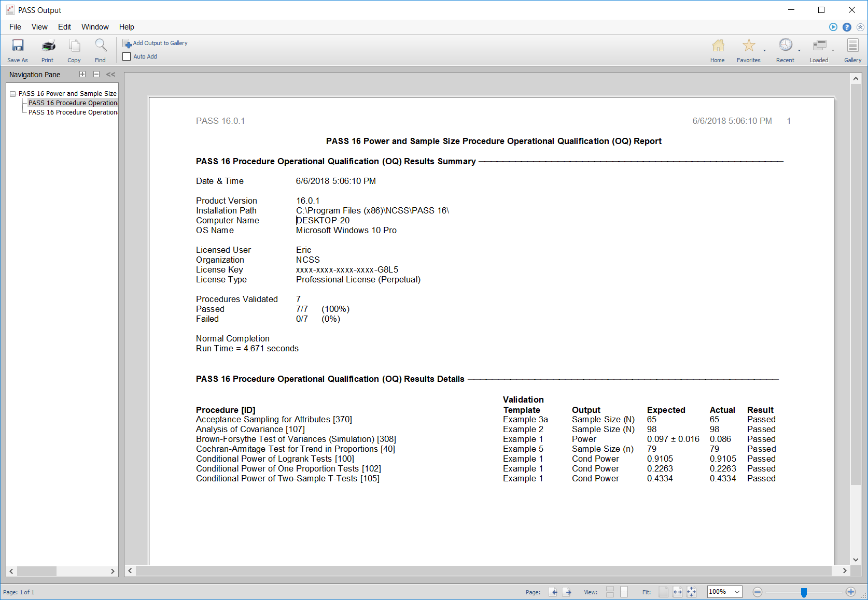Open the View menu

coord(39,27)
